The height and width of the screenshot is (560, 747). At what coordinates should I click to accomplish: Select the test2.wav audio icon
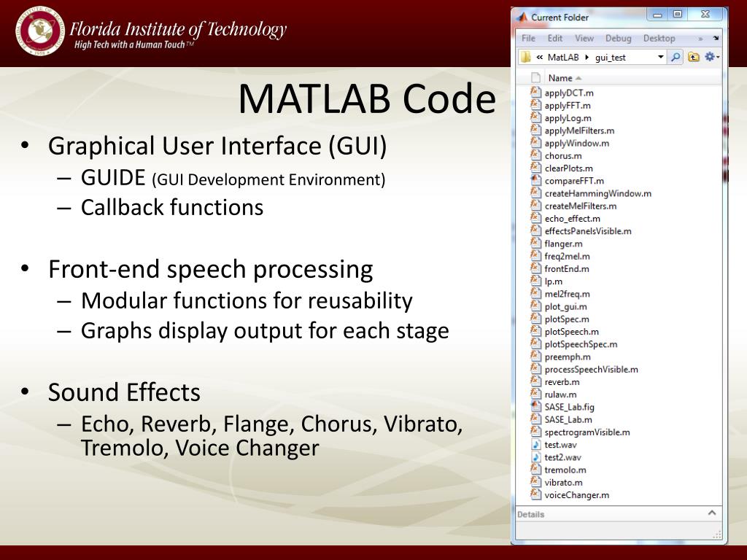tap(536, 456)
